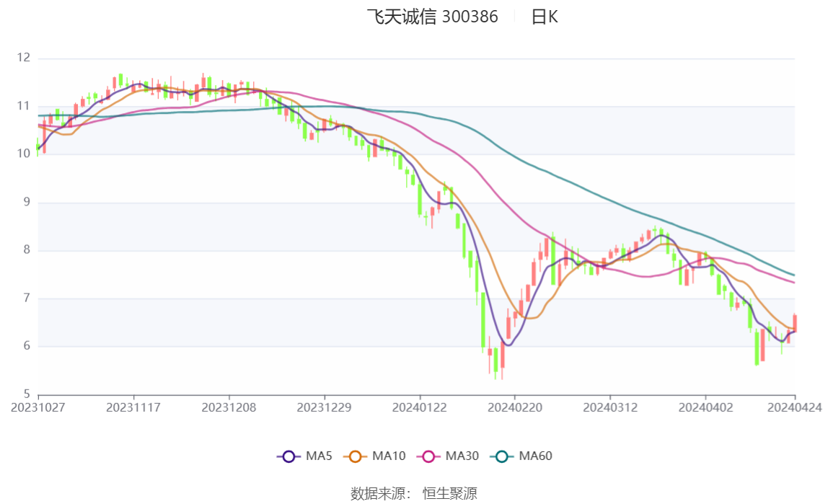
Task: Click the data source text 恒生聚源
Action: pyautogui.click(x=450, y=493)
